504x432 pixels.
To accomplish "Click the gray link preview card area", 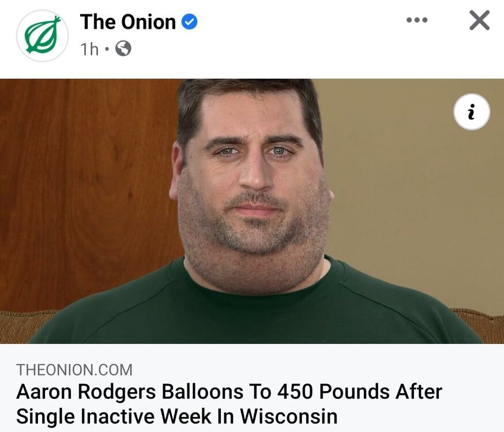I will click(252, 388).
